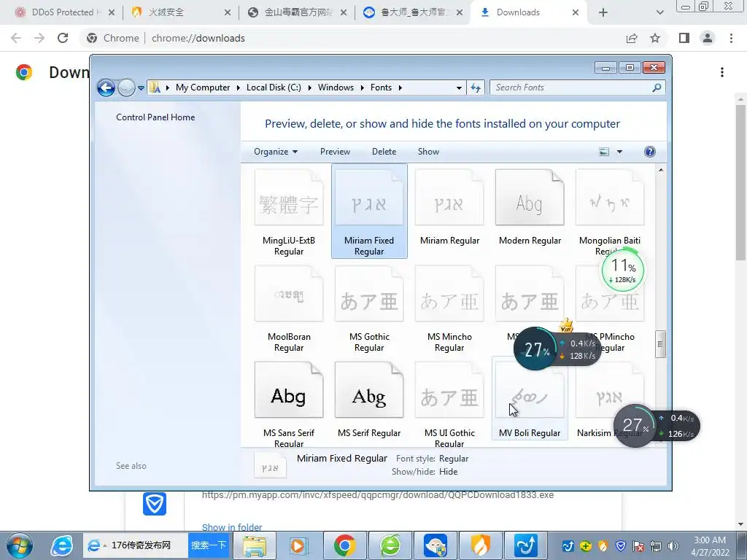Open the Organize menu
This screenshot has width=747, height=560.
[276, 152]
